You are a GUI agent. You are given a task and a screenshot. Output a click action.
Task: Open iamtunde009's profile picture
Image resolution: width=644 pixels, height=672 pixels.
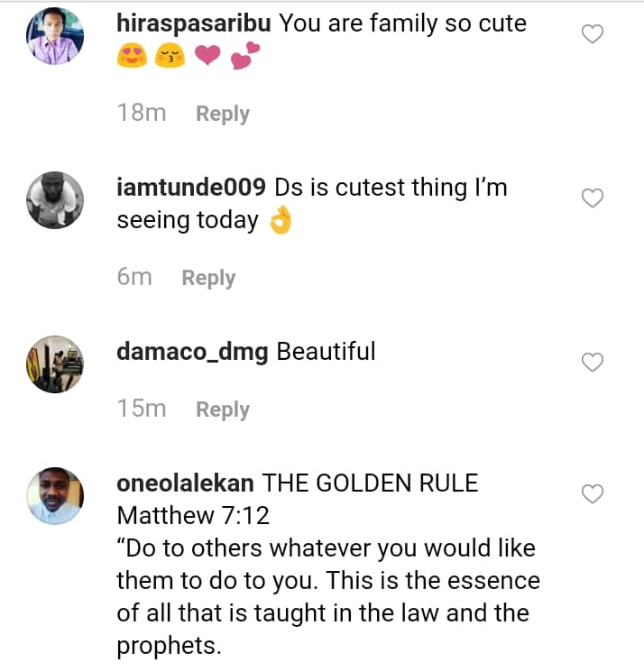[55, 198]
